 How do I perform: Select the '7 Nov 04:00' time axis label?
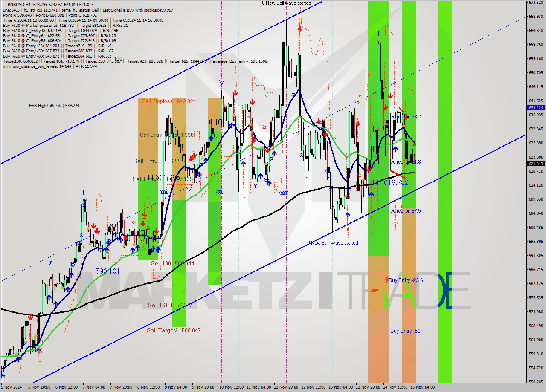94,387
